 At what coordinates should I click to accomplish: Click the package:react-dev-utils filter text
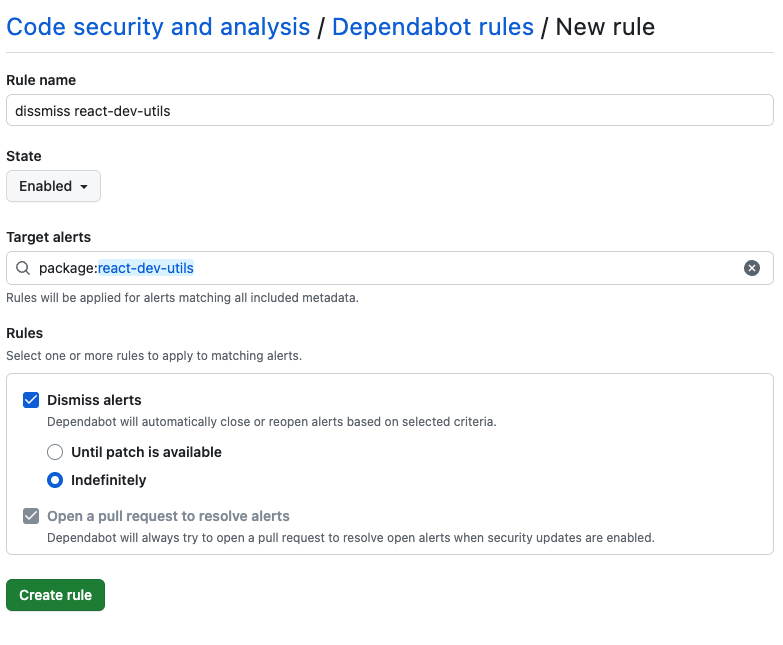[x=116, y=268]
